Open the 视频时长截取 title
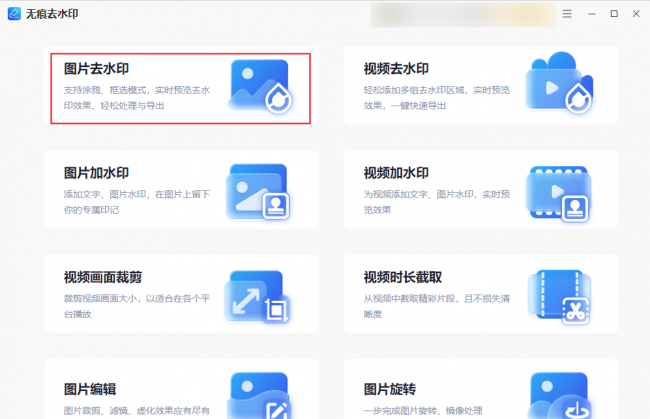The height and width of the screenshot is (419, 650). pyautogui.click(x=403, y=277)
